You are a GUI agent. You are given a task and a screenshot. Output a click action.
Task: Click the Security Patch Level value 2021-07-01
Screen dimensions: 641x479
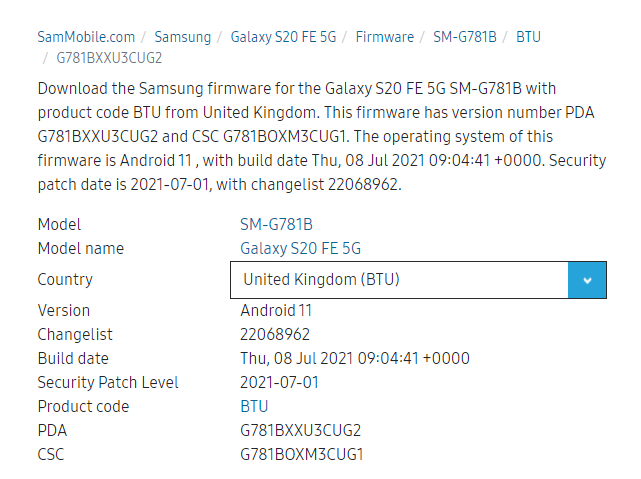click(279, 383)
